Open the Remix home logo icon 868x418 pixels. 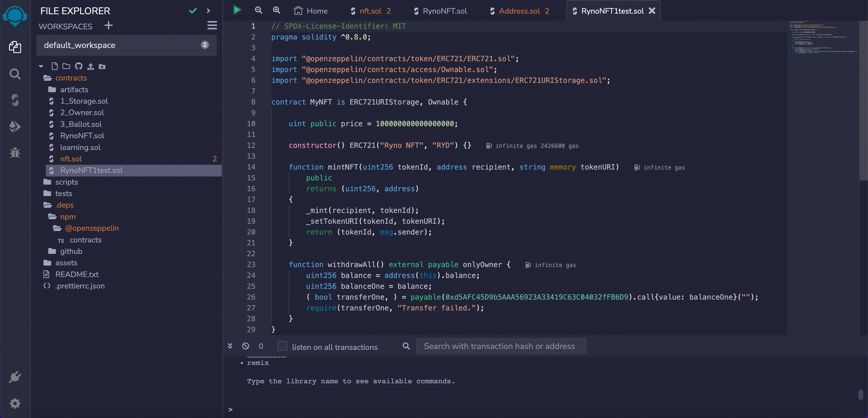coord(15,16)
